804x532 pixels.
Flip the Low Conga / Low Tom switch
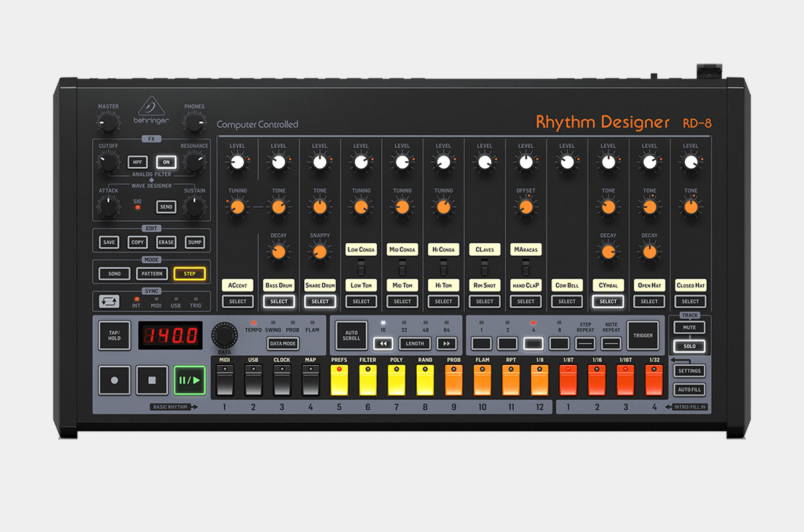[x=361, y=268]
